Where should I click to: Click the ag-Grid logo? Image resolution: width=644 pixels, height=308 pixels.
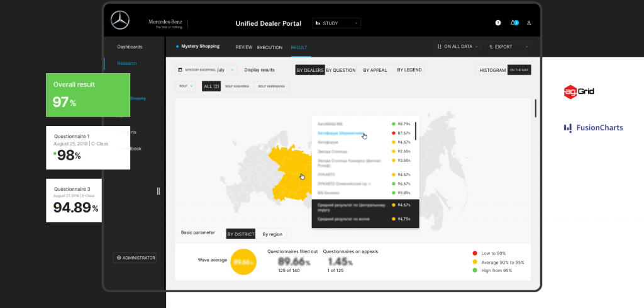(579, 92)
